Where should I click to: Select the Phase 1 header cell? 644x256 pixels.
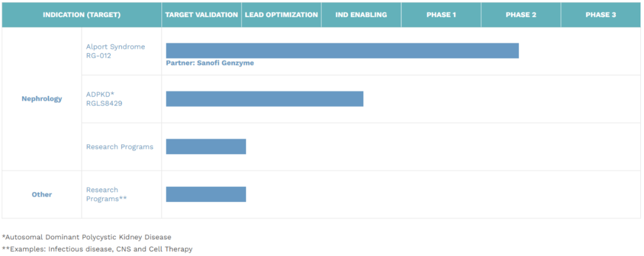[441, 15]
